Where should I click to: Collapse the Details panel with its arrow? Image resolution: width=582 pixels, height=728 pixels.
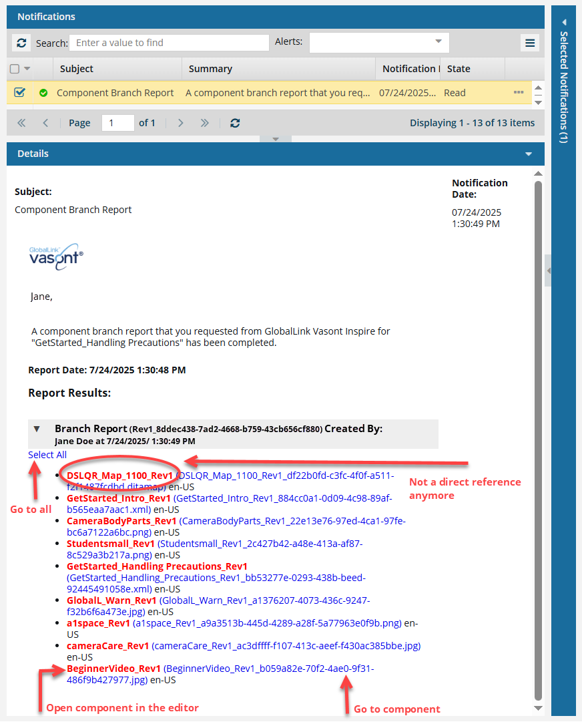coord(529,154)
